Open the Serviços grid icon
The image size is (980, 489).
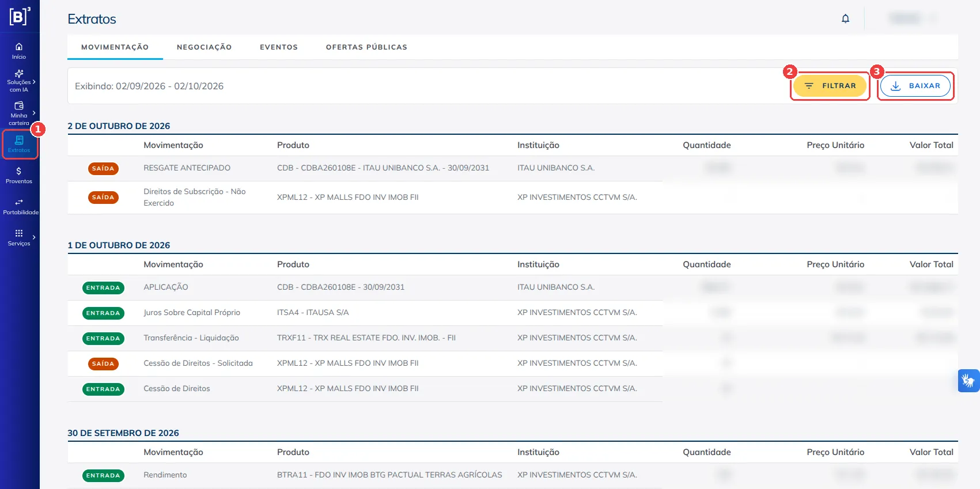tap(19, 233)
